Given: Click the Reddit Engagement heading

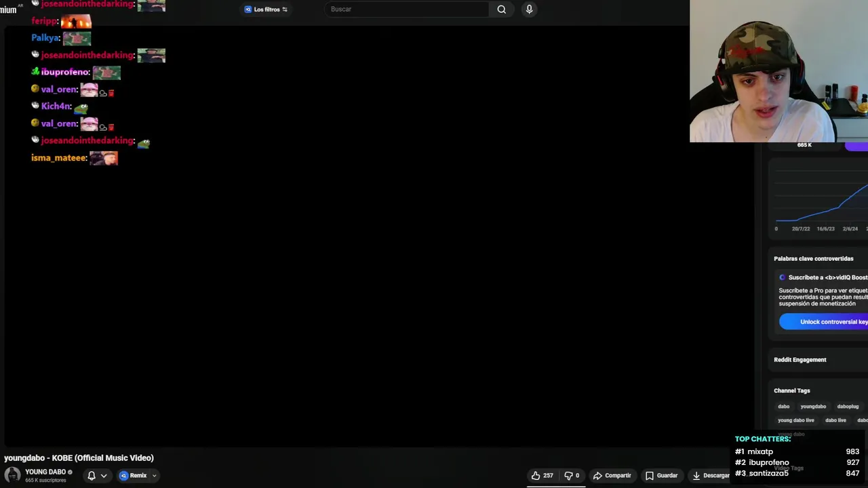Looking at the screenshot, I should [800, 360].
